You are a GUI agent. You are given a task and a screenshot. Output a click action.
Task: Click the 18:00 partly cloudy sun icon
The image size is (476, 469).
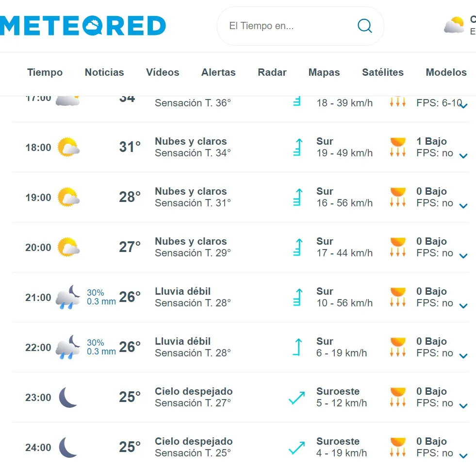68,147
